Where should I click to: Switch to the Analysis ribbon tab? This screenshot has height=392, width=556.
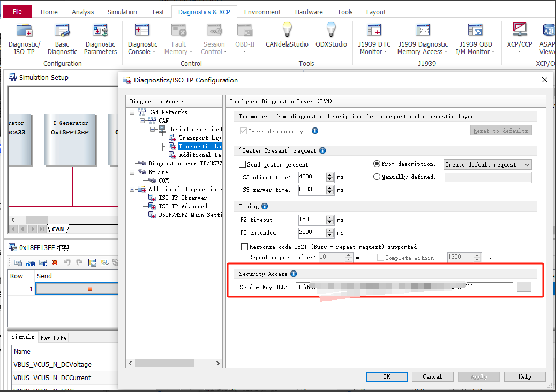tap(82, 12)
